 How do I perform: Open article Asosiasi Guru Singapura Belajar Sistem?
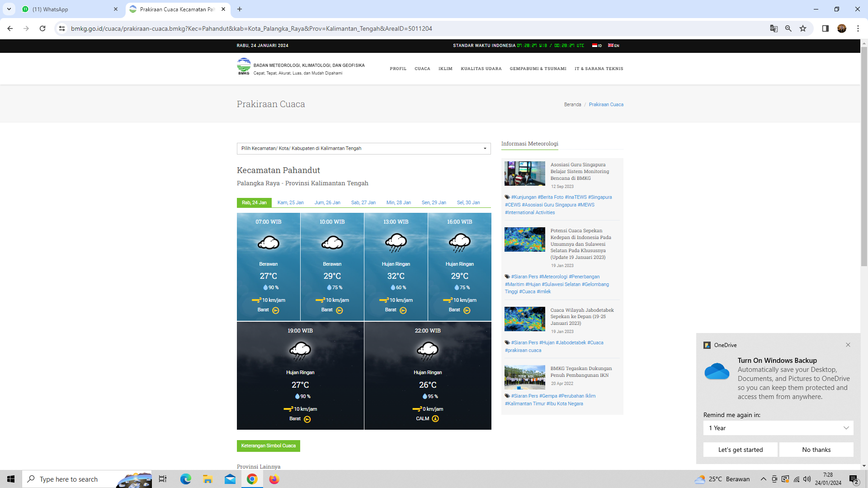coord(580,172)
